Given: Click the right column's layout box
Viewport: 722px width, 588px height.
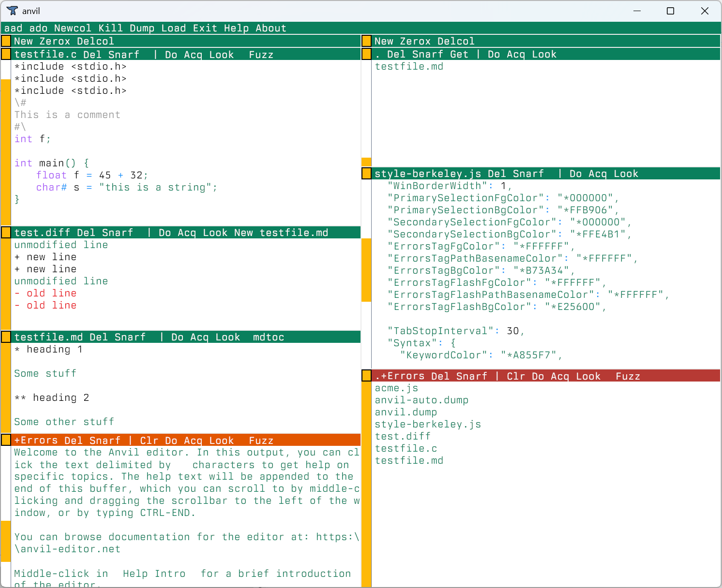Looking at the screenshot, I should coord(366,41).
